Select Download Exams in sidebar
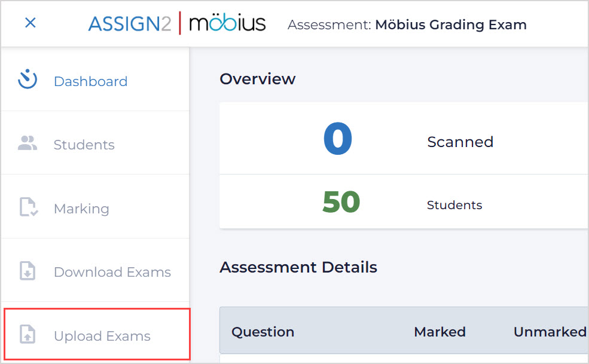589x364 pixels. pos(112,272)
